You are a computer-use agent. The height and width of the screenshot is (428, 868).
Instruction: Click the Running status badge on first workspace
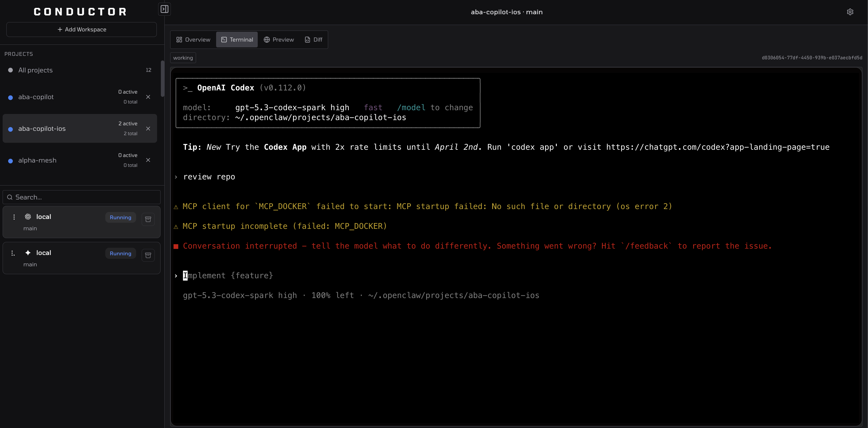coord(120,217)
